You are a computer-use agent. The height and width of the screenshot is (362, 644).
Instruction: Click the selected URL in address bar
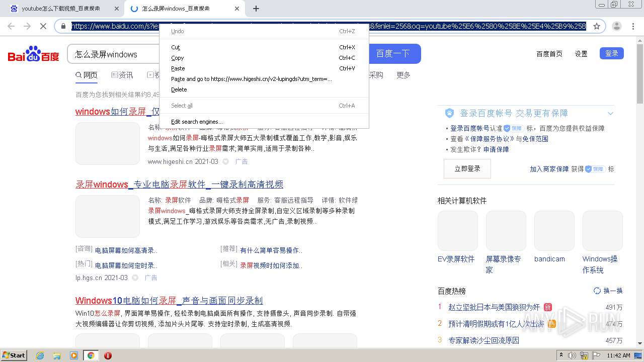coord(329,26)
